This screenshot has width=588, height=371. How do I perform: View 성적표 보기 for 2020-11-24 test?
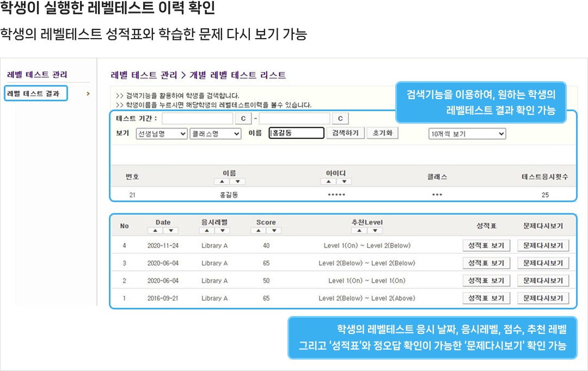pyautogui.click(x=486, y=246)
